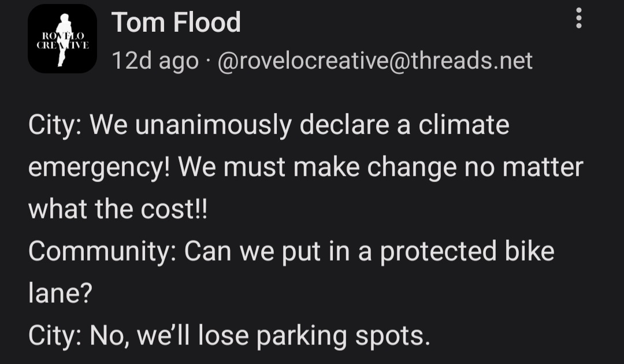Click the Rovelo Creative profile avatar

click(x=62, y=39)
